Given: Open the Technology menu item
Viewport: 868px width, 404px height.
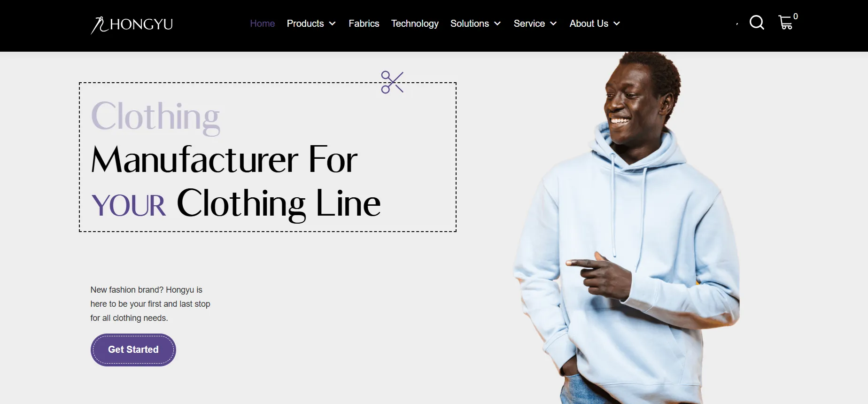Looking at the screenshot, I should [415, 23].
